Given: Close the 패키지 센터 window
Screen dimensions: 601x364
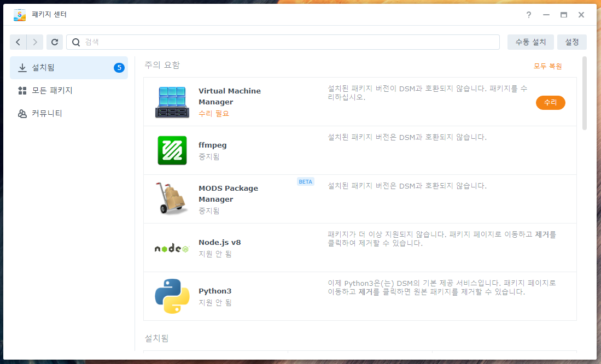Looking at the screenshot, I should [581, 15].
